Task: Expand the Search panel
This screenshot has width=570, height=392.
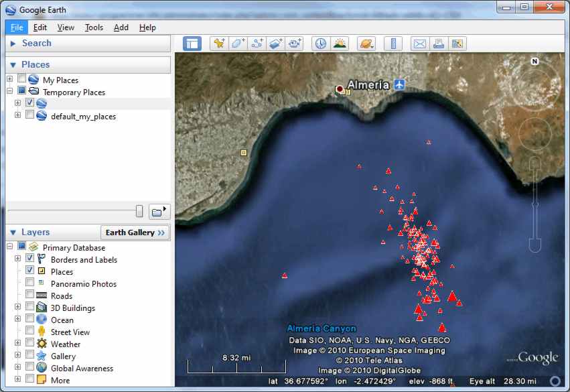Action: (x=13, y=44)
